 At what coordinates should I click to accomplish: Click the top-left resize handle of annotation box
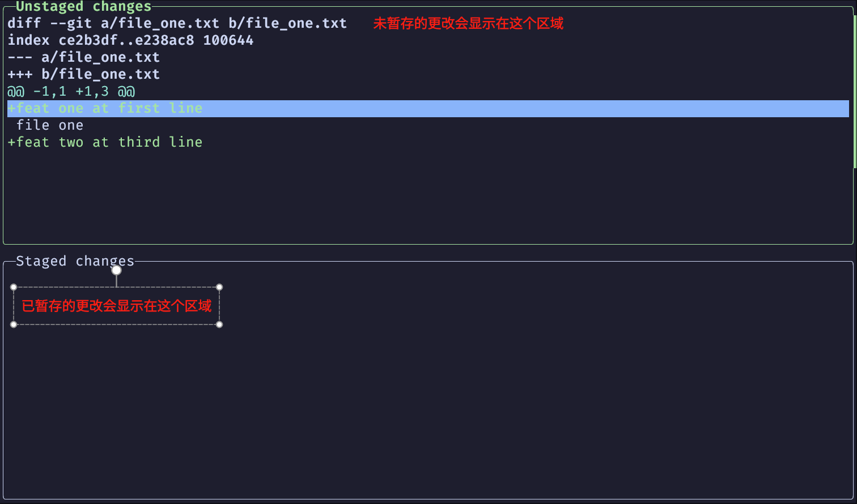[14, 287]
